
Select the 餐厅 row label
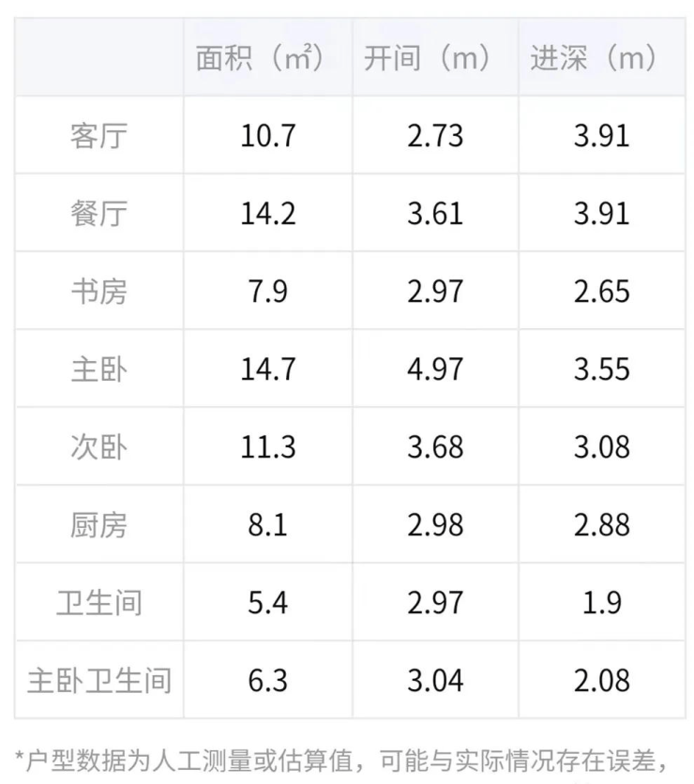(98, 213)
